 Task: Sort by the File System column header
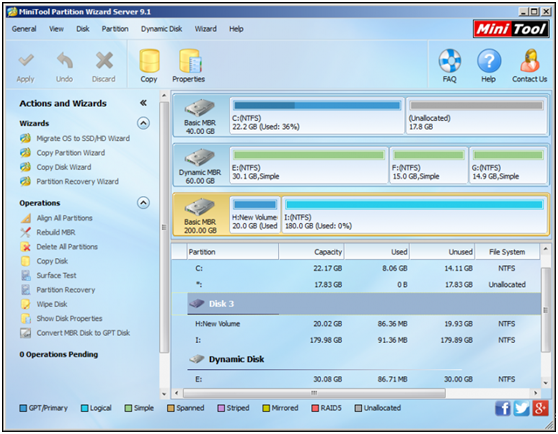507,252
